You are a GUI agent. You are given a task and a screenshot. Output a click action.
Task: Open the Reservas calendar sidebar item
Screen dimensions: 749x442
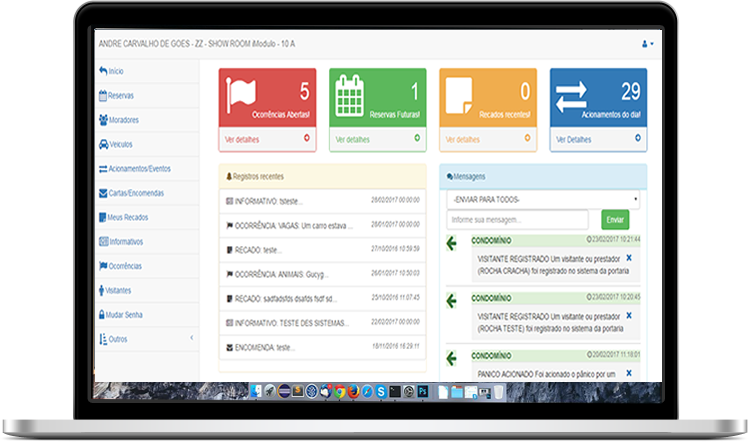pyautogui.click(x=121, y=96)
